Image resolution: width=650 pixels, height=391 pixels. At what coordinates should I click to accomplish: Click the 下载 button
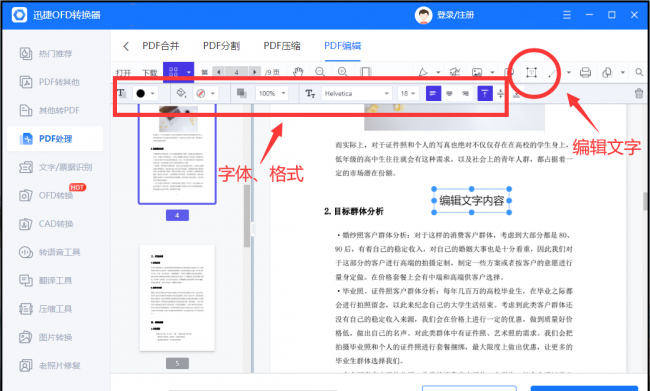pos(150,73)
